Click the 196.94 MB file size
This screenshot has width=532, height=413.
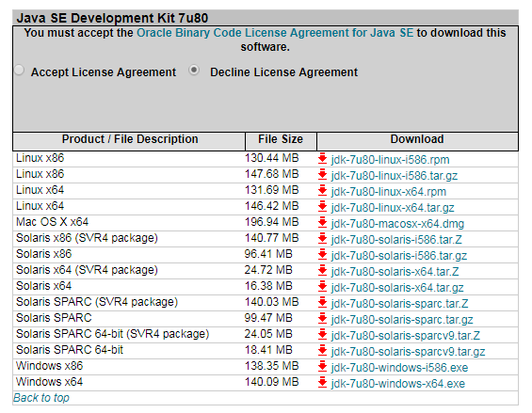(272, 222)
